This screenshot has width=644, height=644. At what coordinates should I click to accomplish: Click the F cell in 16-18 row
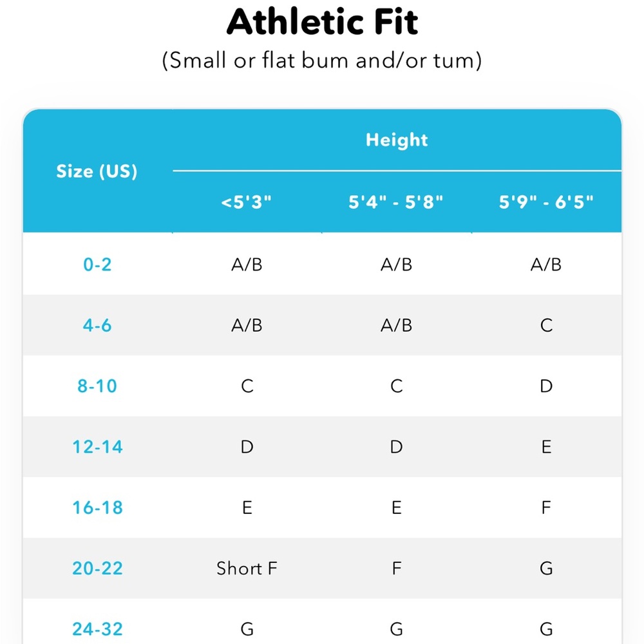(546, 507)
